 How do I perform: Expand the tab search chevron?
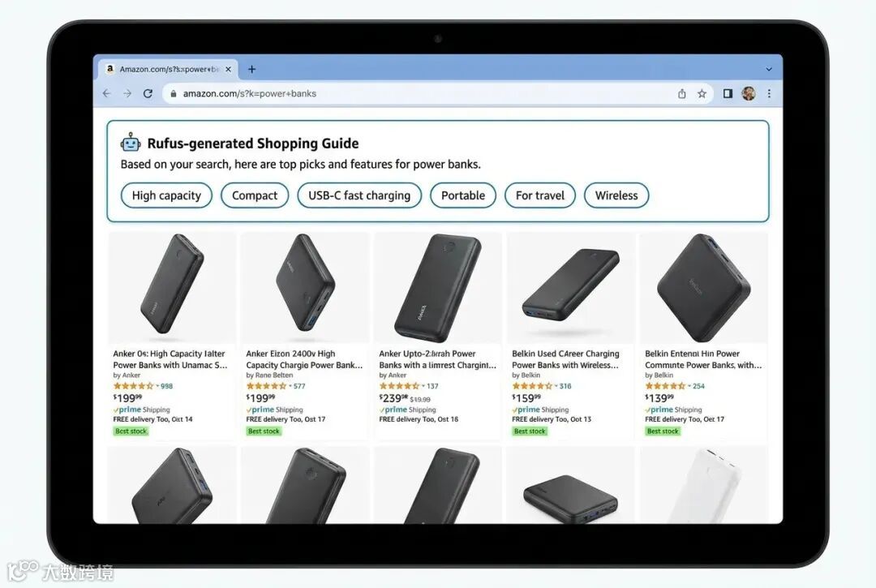pyautogui.click(x=769, y=69)
